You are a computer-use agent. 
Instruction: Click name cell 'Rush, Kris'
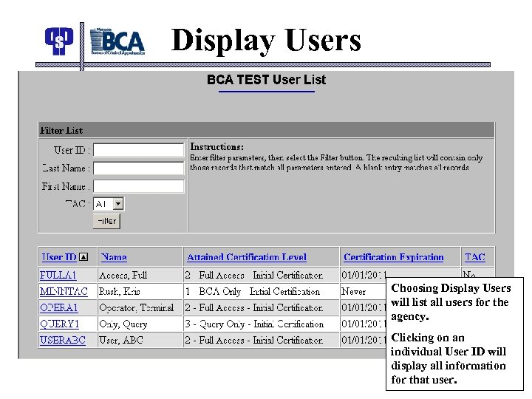tap(140, 291)
